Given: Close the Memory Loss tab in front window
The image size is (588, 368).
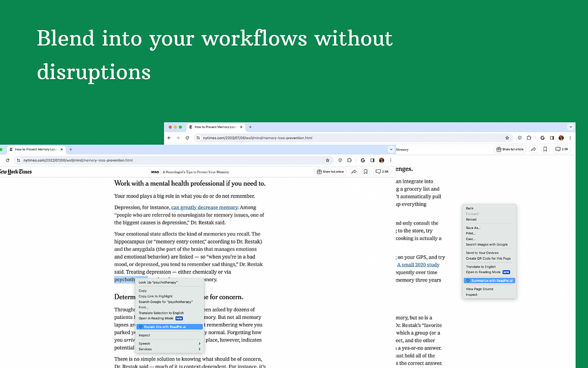Looking at the screenshot, I should coord(62,150).
